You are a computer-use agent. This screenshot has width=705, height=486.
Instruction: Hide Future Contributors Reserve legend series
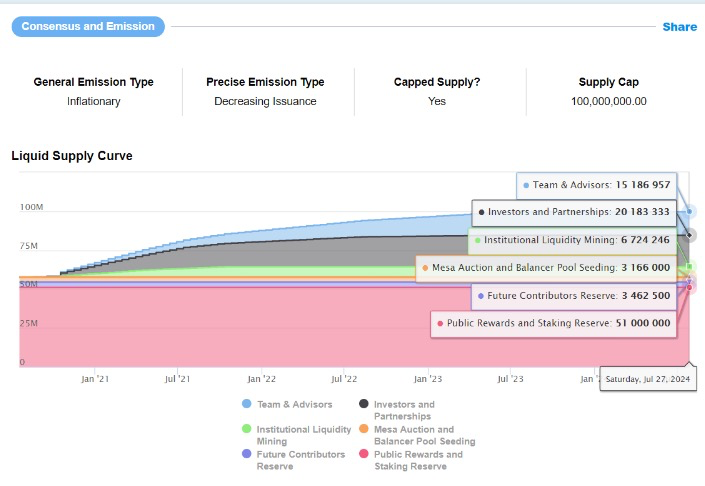300,460
